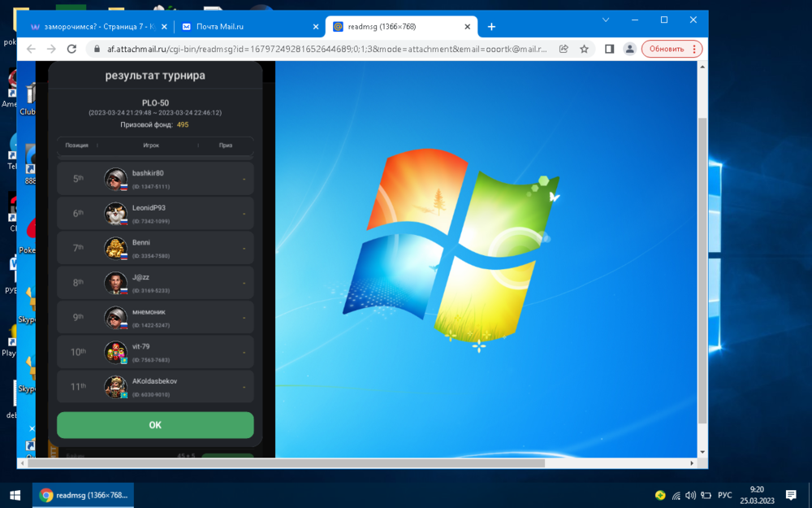Click the browser back arrow

tap(31, 49)
